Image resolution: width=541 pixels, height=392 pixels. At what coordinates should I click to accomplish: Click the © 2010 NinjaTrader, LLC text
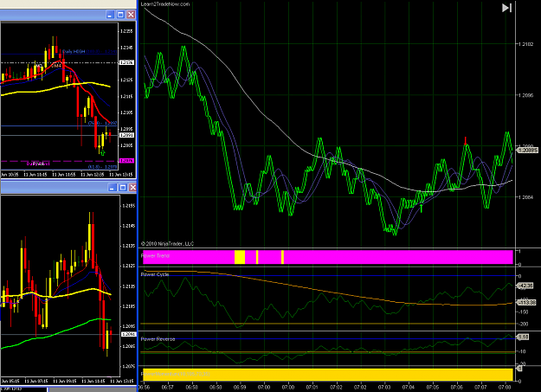(167, 244)
